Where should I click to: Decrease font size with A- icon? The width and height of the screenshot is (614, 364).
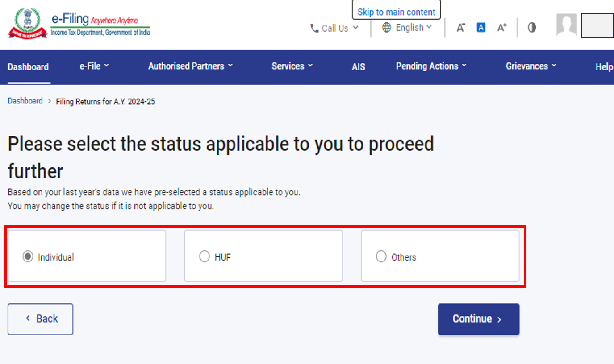pos(461,28)
